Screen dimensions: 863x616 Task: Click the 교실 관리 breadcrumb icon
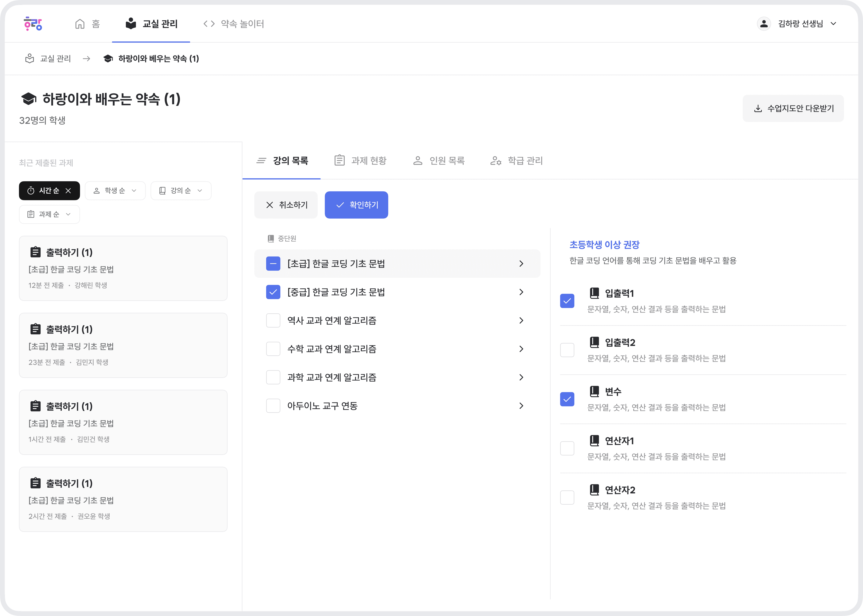30,58
